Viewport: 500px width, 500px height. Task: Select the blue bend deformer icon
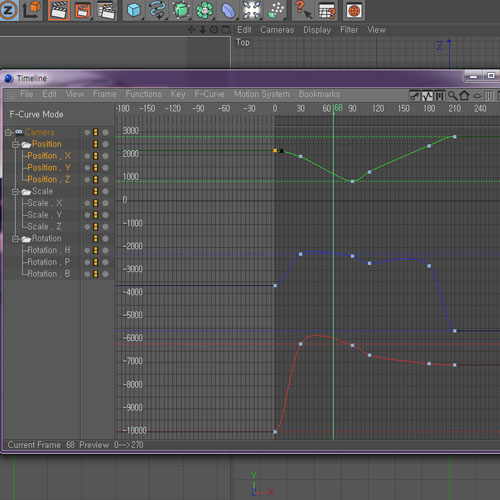click(x=228, y=10)
